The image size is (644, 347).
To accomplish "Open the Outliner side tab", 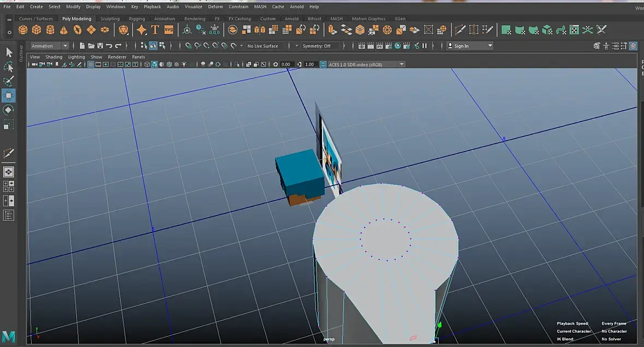I will (x=21, y=53).
